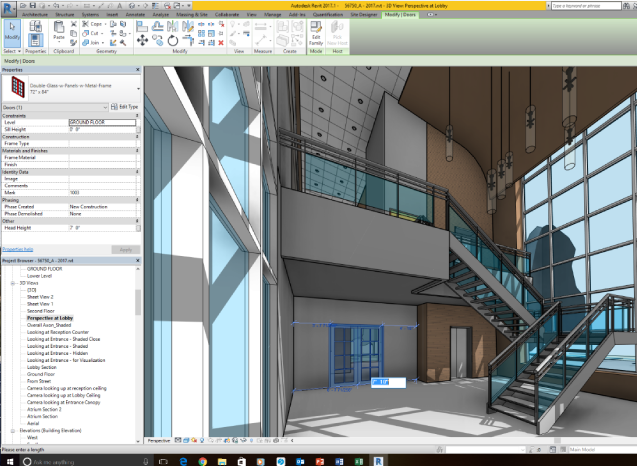The width and height of the screenshot is (637, 466).
Task: Click the temporary dimension input box
Action: pyautogui.click(x=388, y=382)
